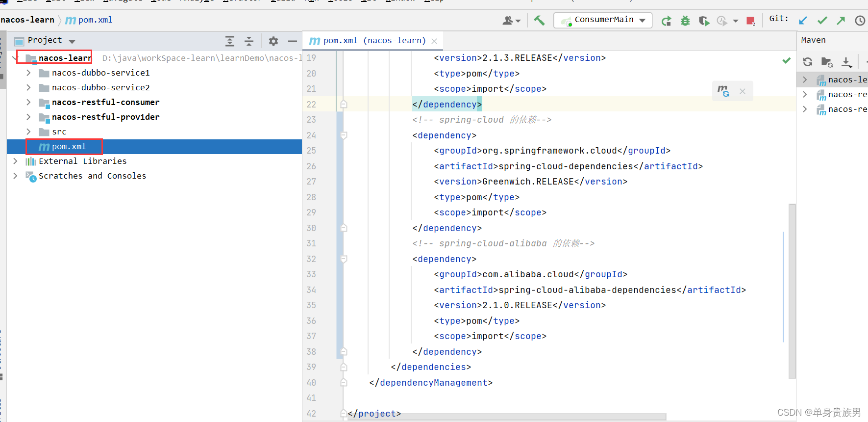The height and width of the screenshot is (422, 868).
Task: Start debugging with the bug icon
Action: [x=685, y=21]
